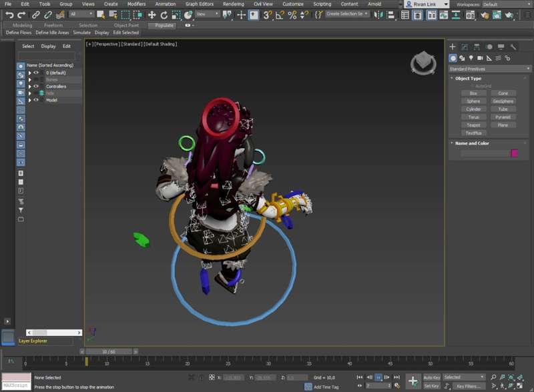Activate the Select and Rotate tool
This screenshot has height=392, width=534.
[164, 15]
